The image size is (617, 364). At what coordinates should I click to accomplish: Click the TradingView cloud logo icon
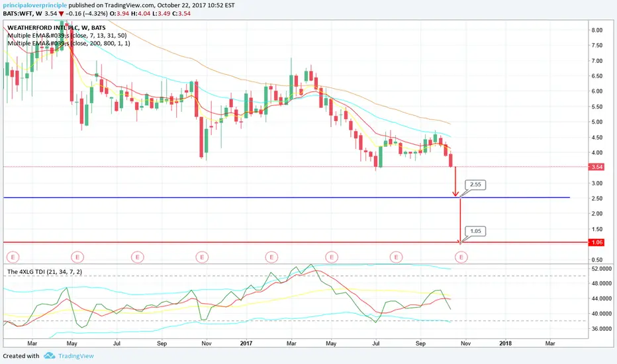pos(49,356)
